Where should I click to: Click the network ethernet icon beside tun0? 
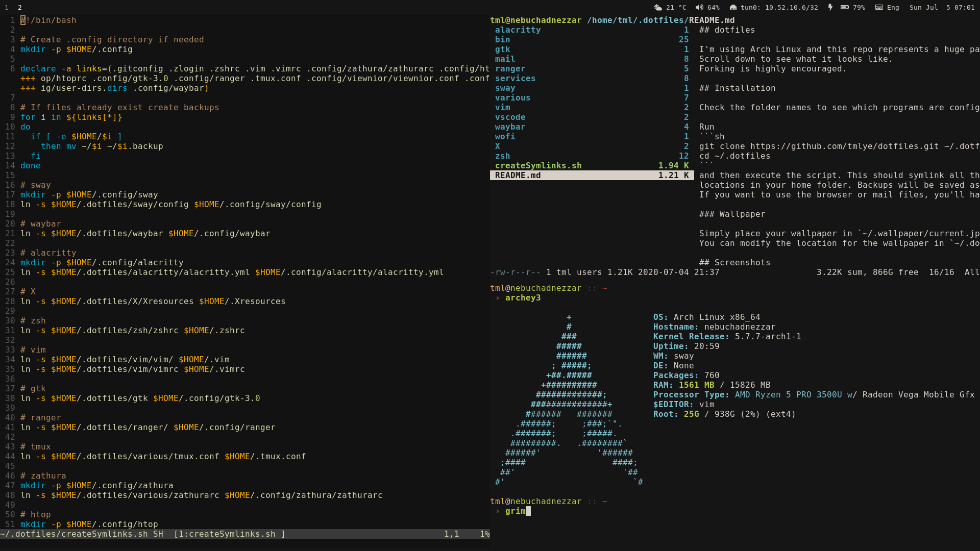point(733,8)
